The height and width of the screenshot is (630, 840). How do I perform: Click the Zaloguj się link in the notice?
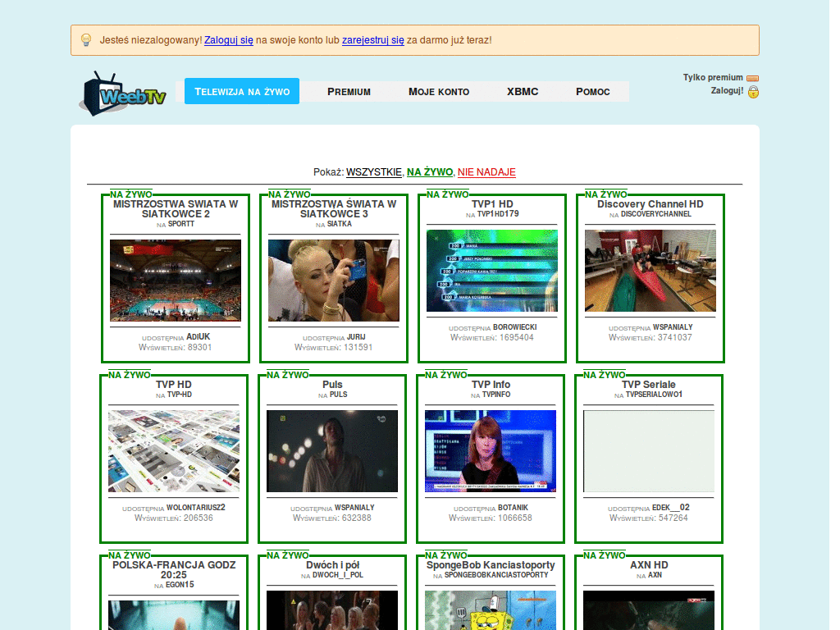[229, 40]
